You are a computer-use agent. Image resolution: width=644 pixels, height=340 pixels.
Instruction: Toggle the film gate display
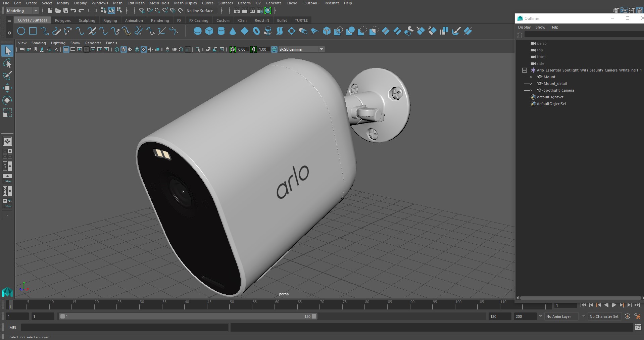pyautogui.click(x=73, y=49)
